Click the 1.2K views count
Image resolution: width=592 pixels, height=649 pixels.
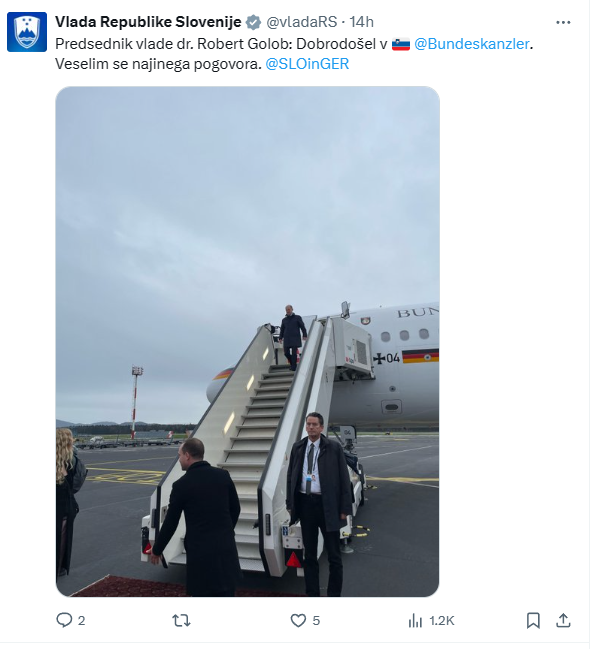tap(442, 621)
